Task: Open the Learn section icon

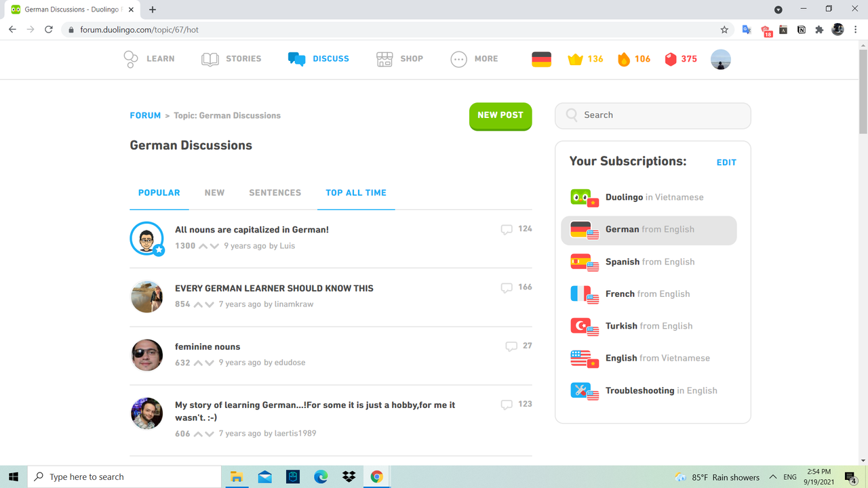Action: point(131,59)
